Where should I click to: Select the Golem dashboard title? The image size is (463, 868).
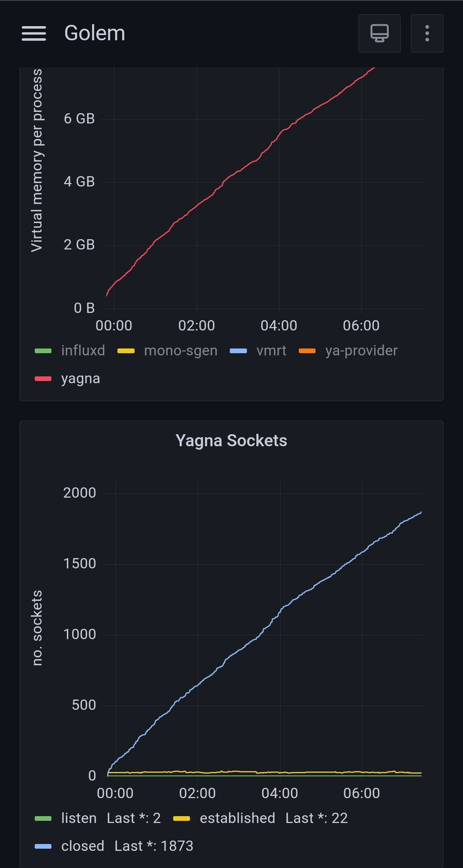click(x=94, y=33)
